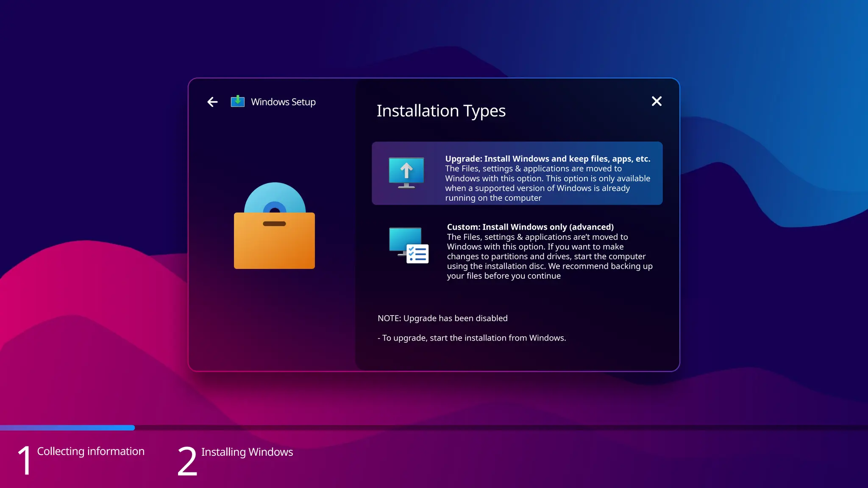Close the Windows Setup dialog
Image resolution: width=868 pixels, height=488 pixels.
click(657, 101)
